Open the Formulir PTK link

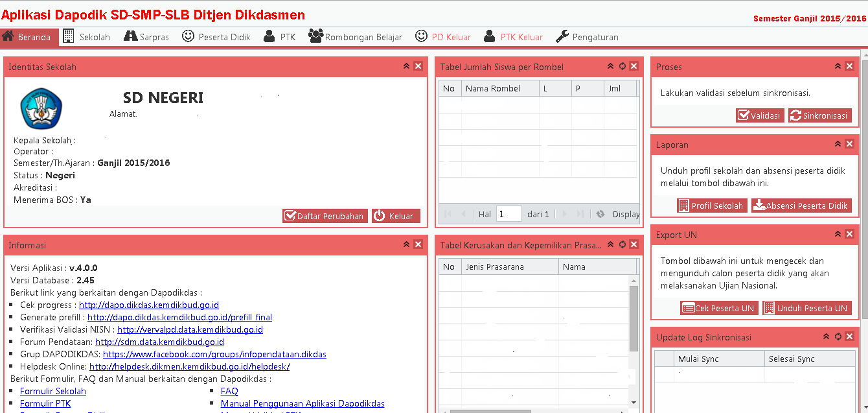click(45, 403)
